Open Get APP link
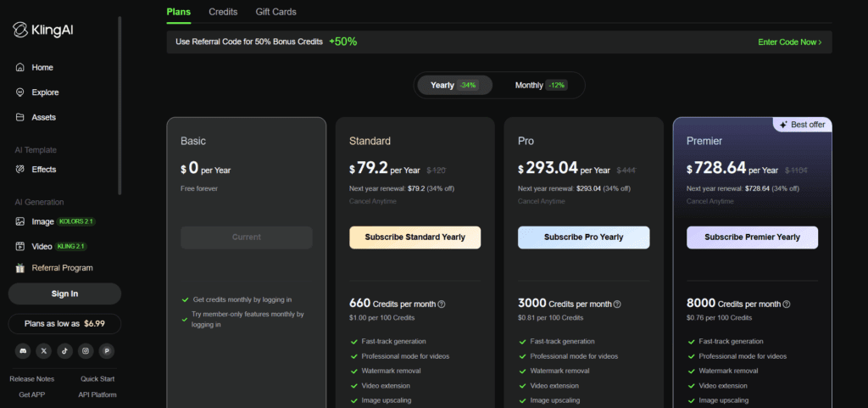 pyautogui.click(x=32, y=394)
